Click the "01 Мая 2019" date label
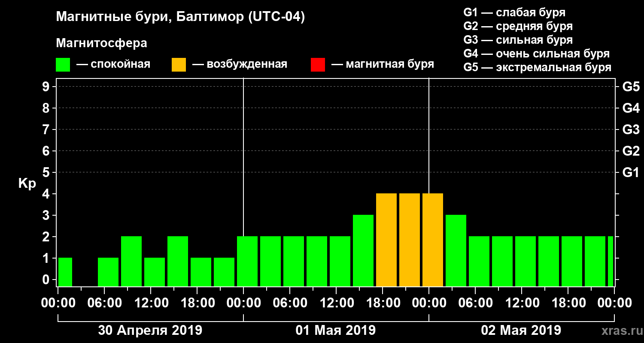Viewport: 644px width, 343px height. (x=336, y=331)
